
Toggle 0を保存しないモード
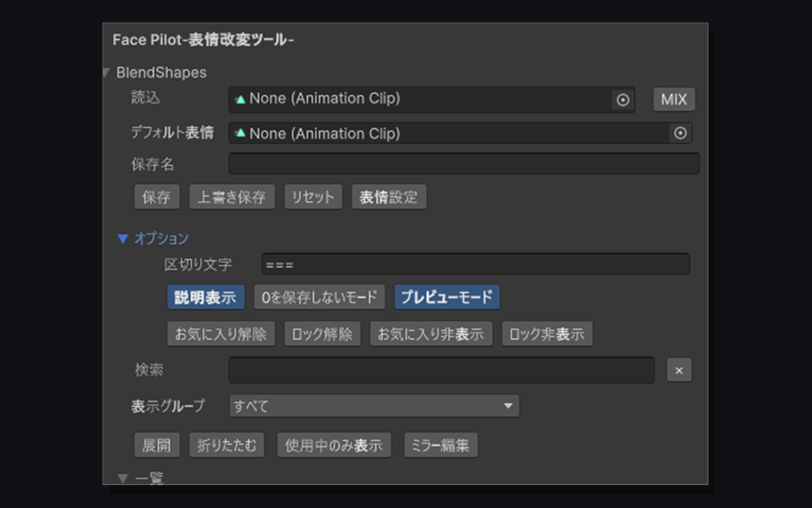(319, 297)
